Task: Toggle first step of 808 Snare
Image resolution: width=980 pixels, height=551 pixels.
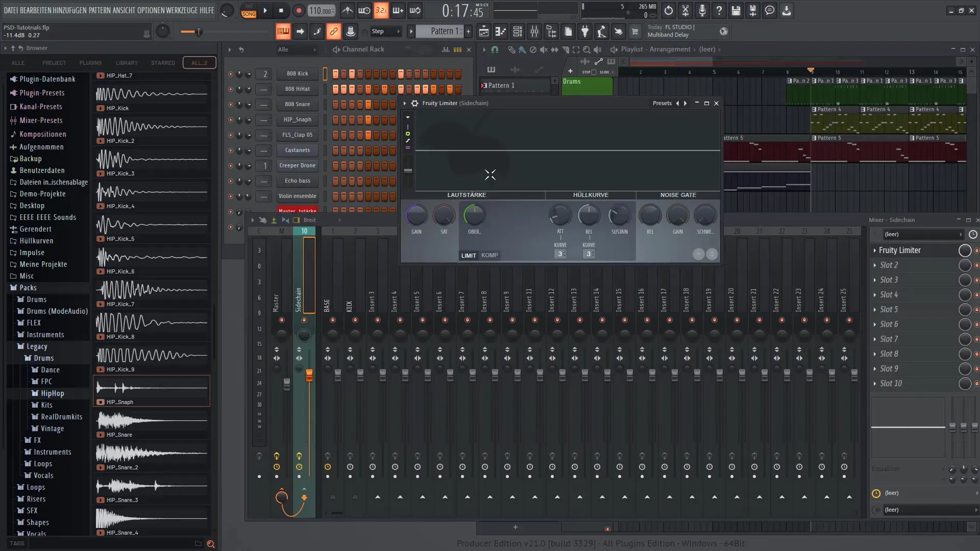Action: [335, 105]
